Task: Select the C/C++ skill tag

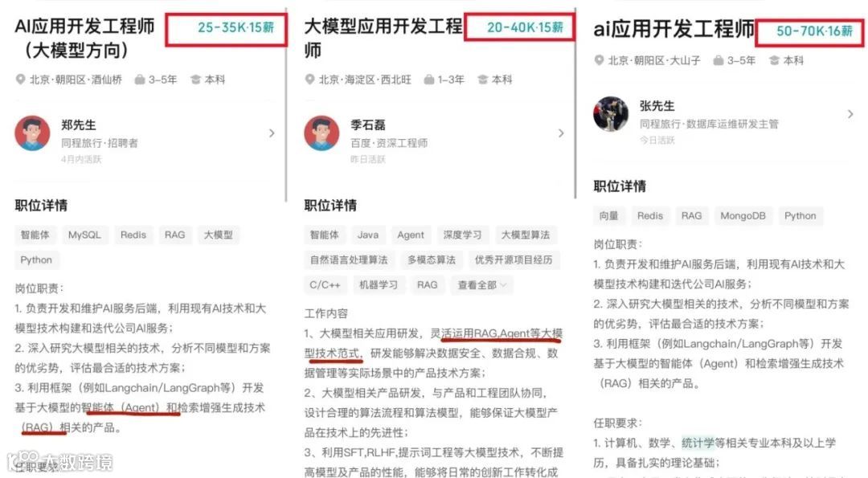Action: [325, 285]
